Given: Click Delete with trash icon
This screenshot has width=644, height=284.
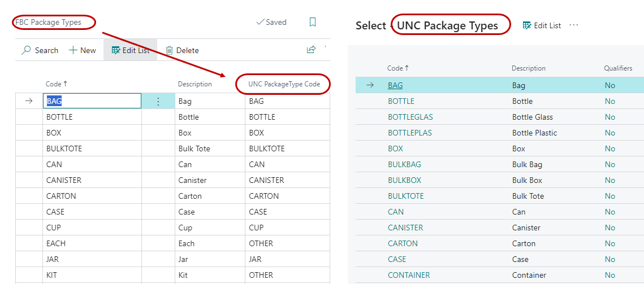Looking at the screenshot, I should click(182, 50).
